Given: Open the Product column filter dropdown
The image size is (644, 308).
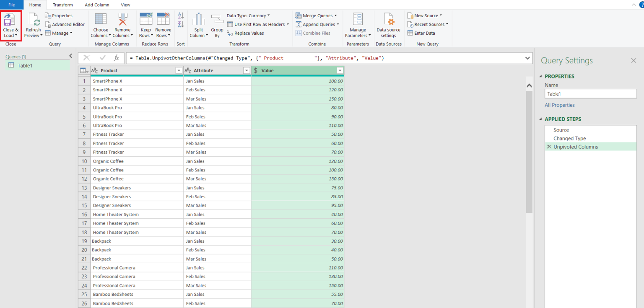Looking at the screenshot, I should click(x=179, y=70).
